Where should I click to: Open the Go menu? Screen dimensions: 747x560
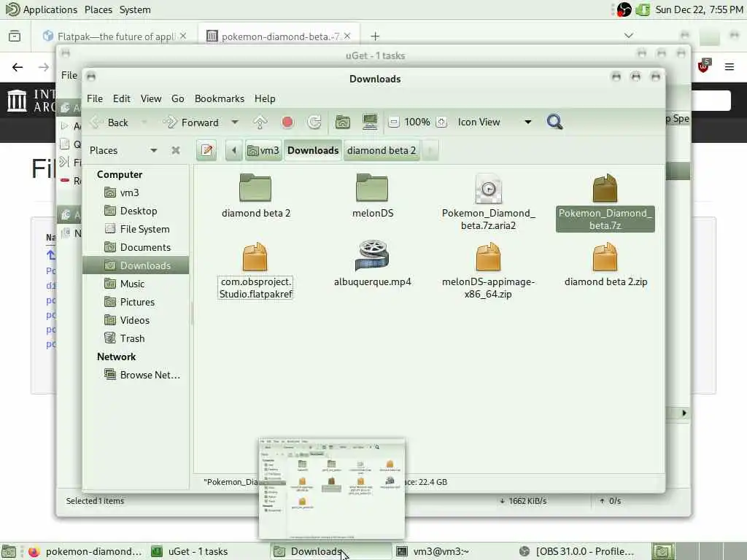pos(178,98)
